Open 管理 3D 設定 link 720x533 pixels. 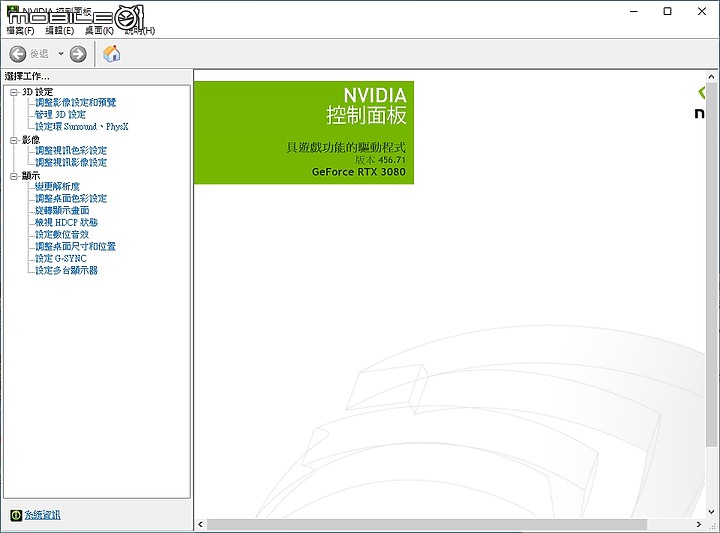(x=61, y=114)
